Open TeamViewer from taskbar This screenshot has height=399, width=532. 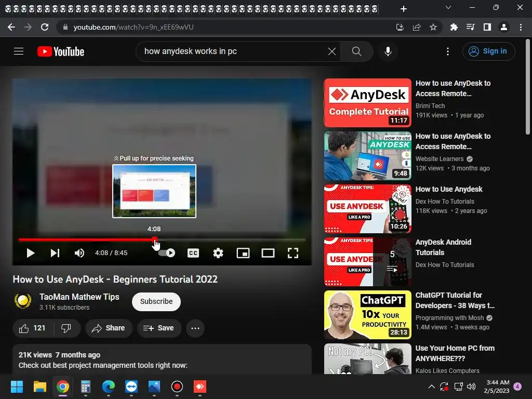(131, 387)
